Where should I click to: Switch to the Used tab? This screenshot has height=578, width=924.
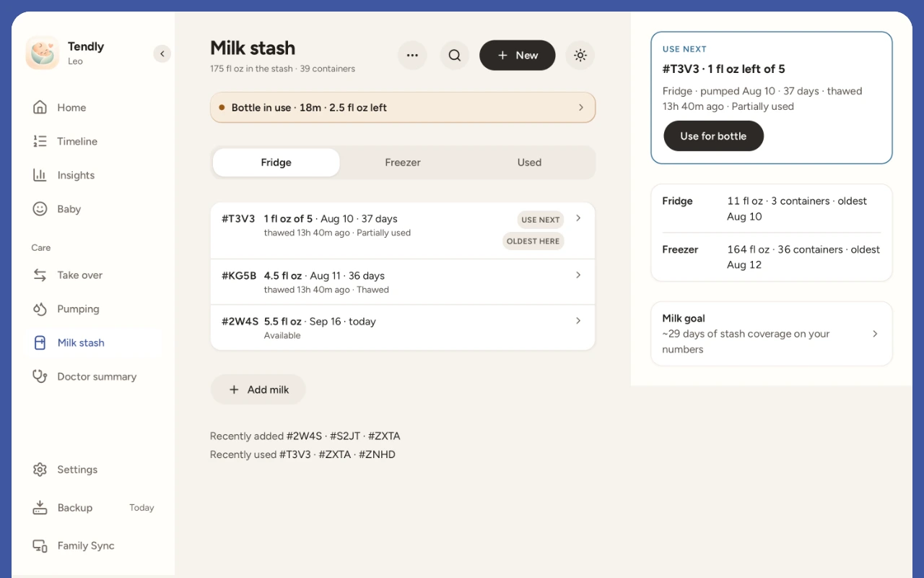point(529,163)
